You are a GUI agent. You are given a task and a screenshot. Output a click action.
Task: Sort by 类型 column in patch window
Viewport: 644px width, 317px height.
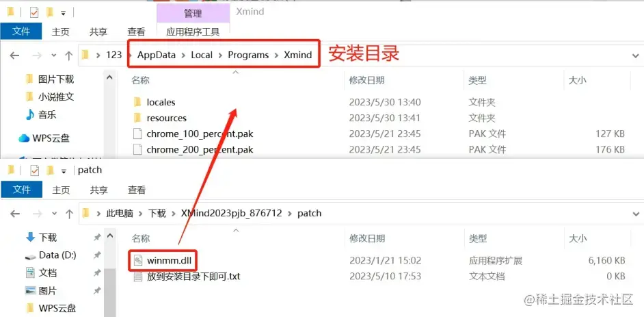coord(478,238)
